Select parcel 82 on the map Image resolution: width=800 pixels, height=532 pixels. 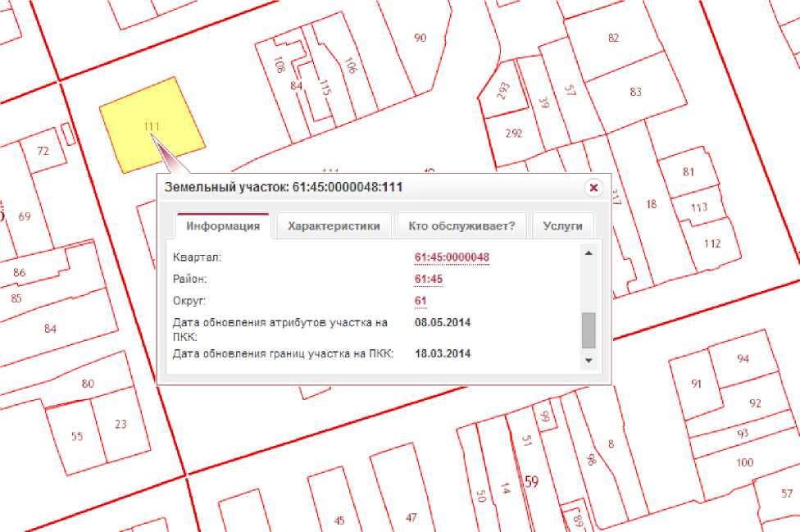[613, 38]
